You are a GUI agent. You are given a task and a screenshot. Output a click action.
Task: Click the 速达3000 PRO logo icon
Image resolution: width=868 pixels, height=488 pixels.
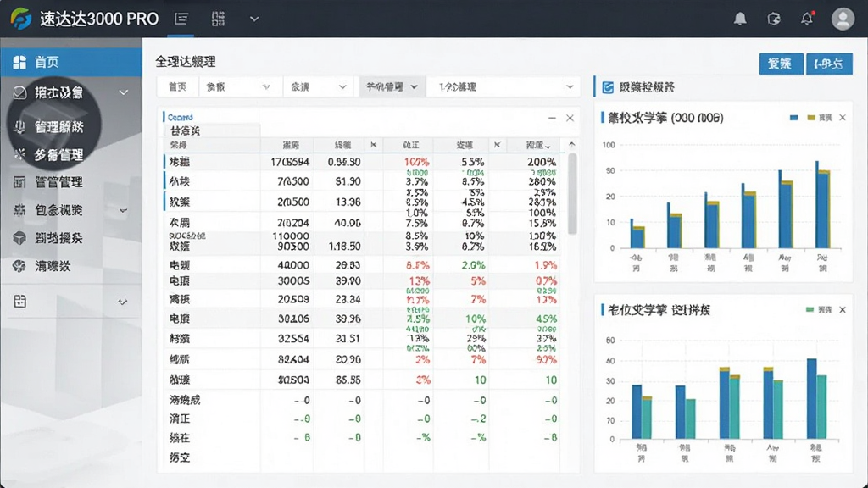point(21,19)
